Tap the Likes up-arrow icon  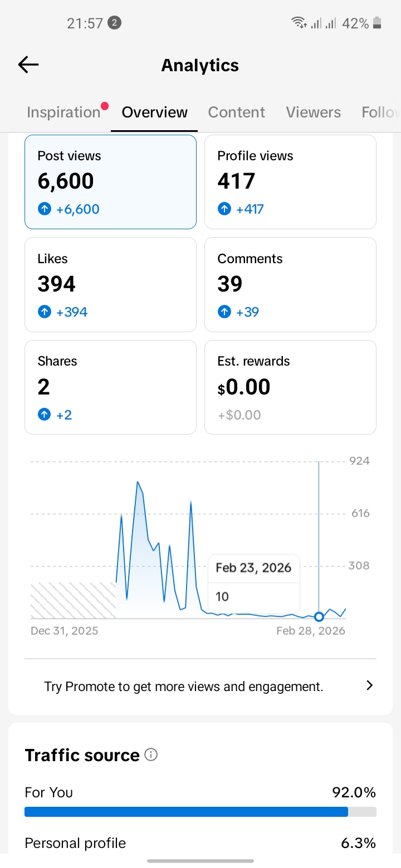pyautogui.click(x=45, y=312)
